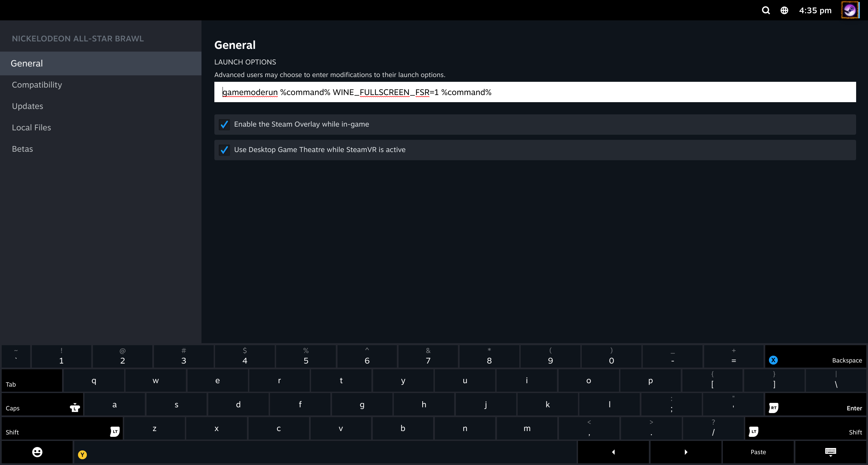The image size is (868, 465).
Task: Tap the letter b key
Action: click(x=403, y=428)
